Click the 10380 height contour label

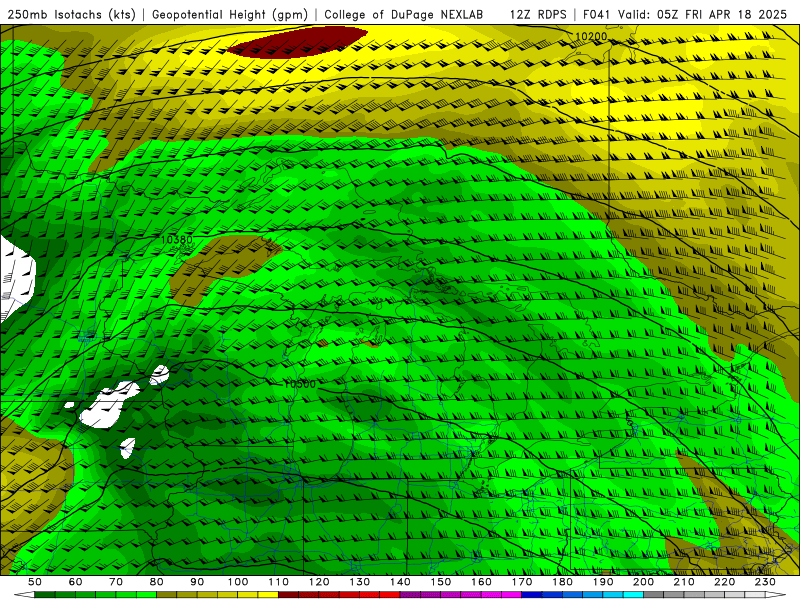177,239
